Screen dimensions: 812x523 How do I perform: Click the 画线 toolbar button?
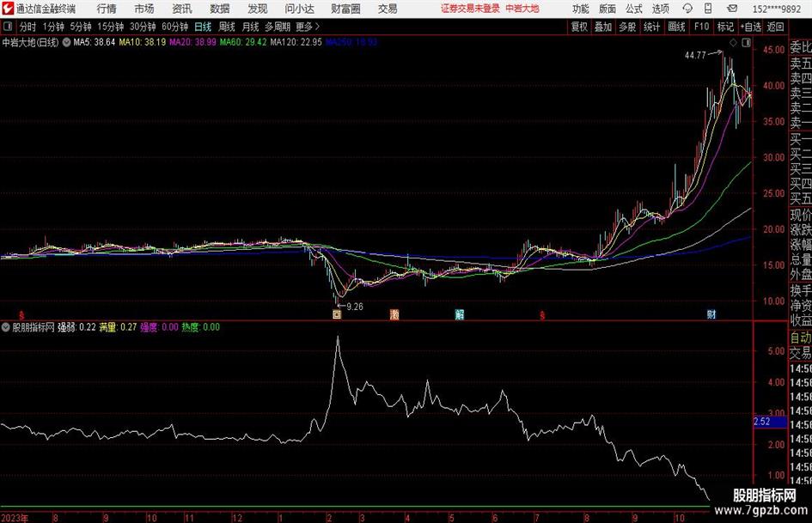coord(676,27)
